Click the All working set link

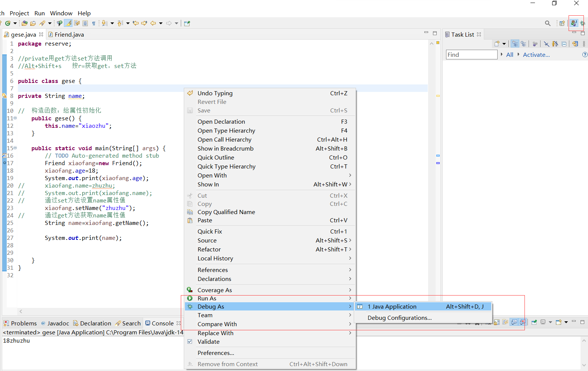click(x=510, y=55)
